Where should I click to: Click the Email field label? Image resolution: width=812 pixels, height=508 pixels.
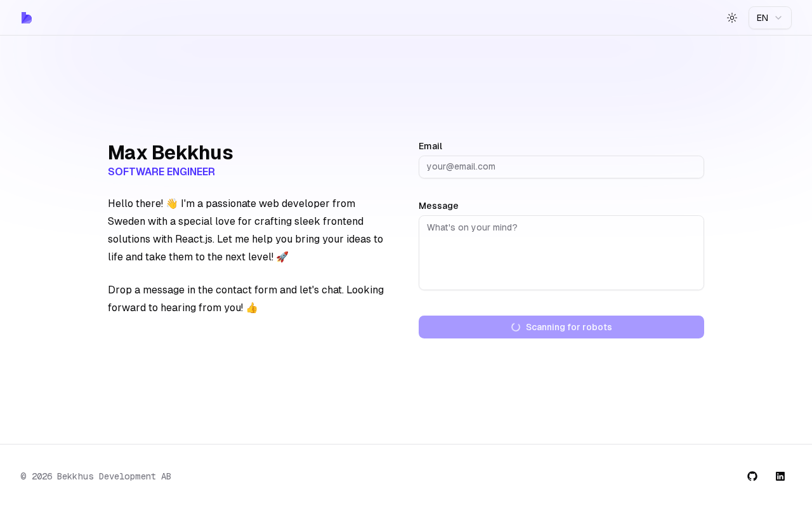click(430, 146)
